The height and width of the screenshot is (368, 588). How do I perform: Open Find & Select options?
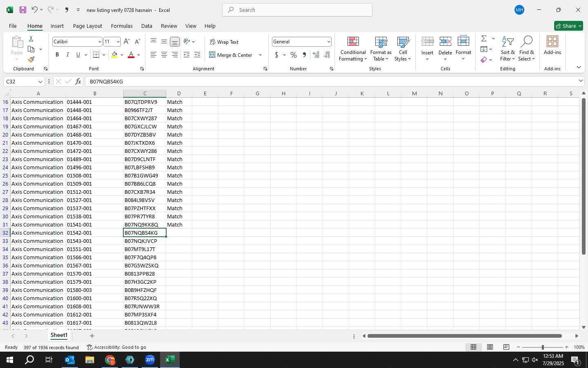[526, 49]
